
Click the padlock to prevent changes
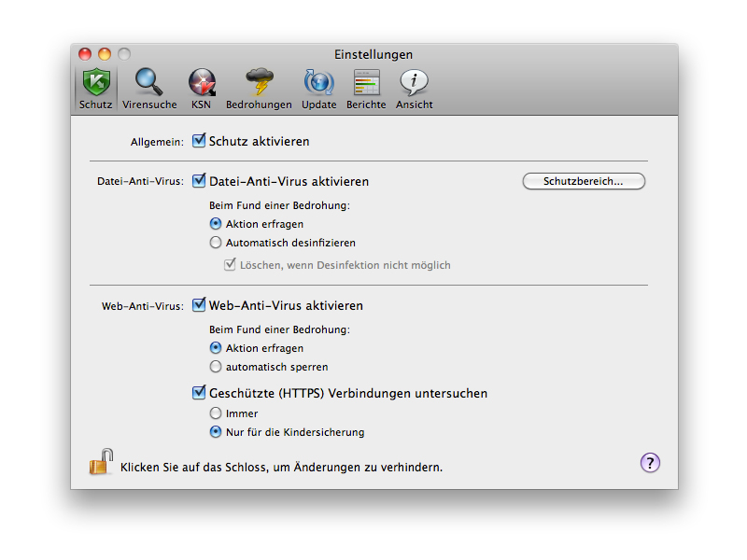coord(101,461)
